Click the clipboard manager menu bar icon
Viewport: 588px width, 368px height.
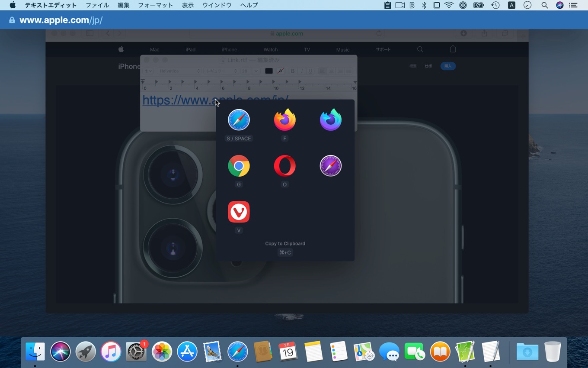(387, 5)
